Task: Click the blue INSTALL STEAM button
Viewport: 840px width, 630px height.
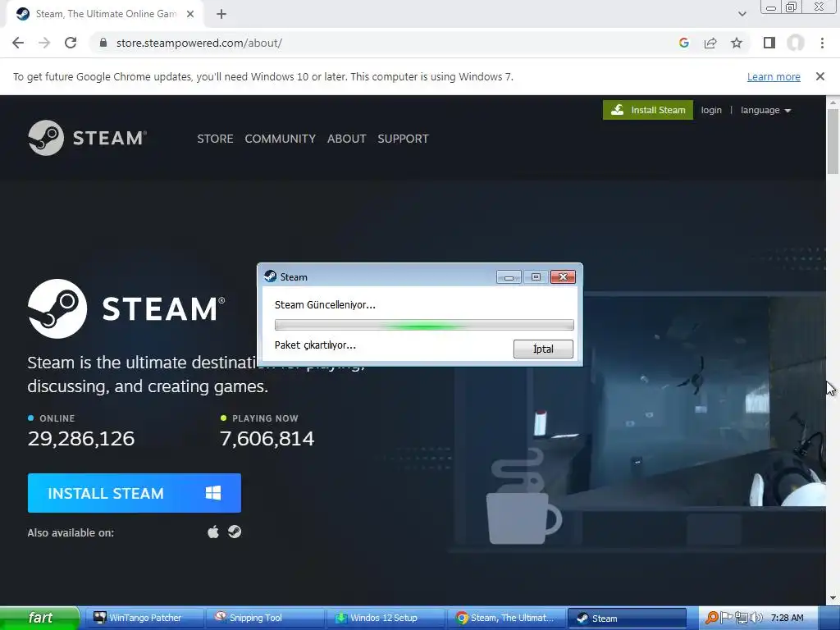Action: pyautogui.click(x=135, y=493)
